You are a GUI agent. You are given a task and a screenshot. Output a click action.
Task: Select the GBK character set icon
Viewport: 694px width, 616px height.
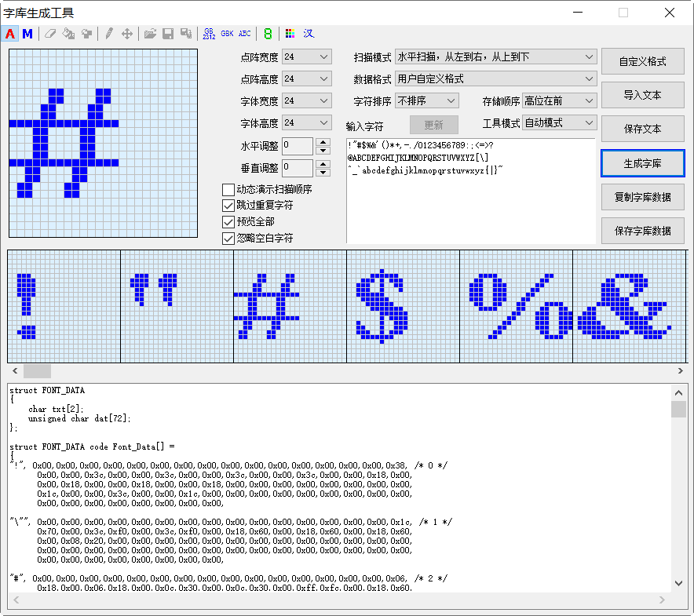(227, 34)
